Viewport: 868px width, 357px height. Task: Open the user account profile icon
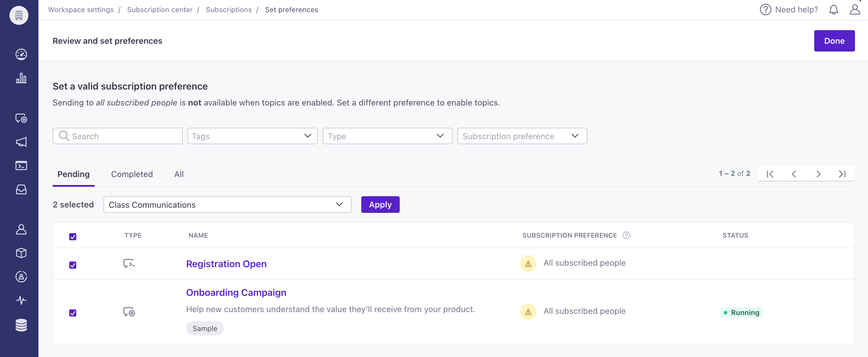point(854,9)
